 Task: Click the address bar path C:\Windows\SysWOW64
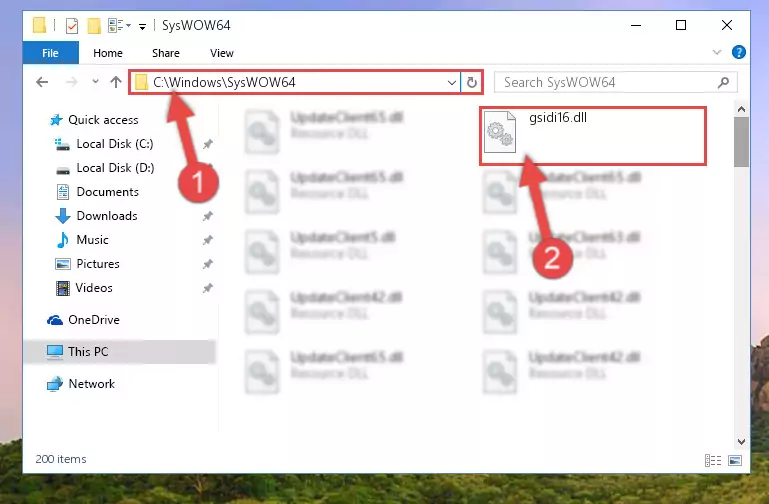224,82
